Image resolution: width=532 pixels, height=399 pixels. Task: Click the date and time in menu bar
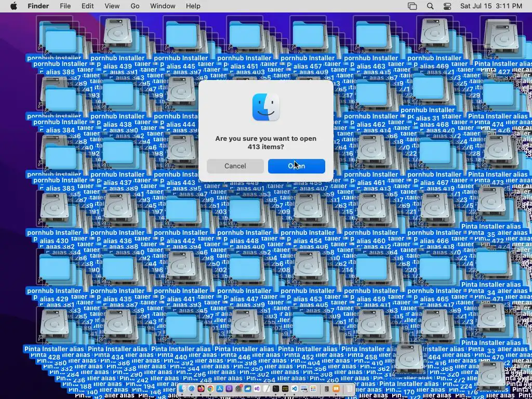pos(491,6)
